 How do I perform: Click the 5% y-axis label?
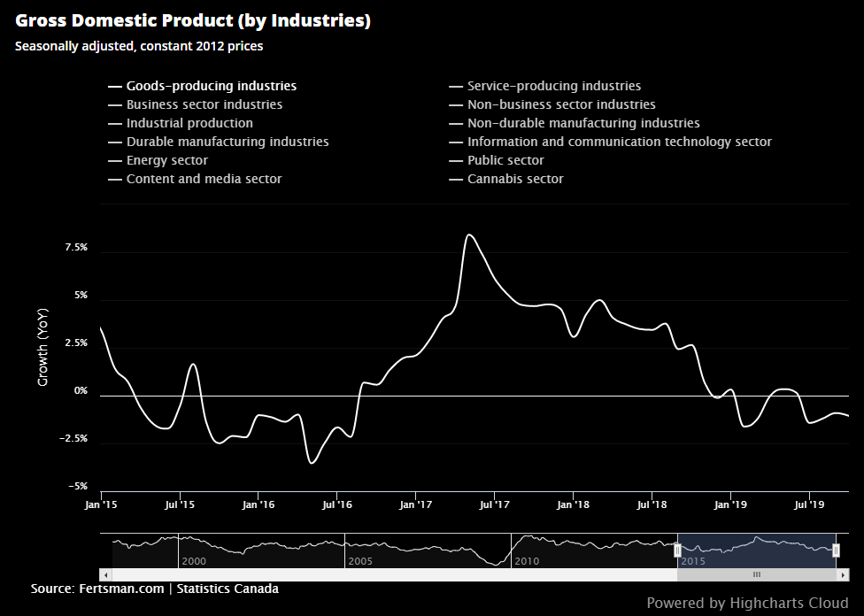pyautogui.click(x=81, y=296)
